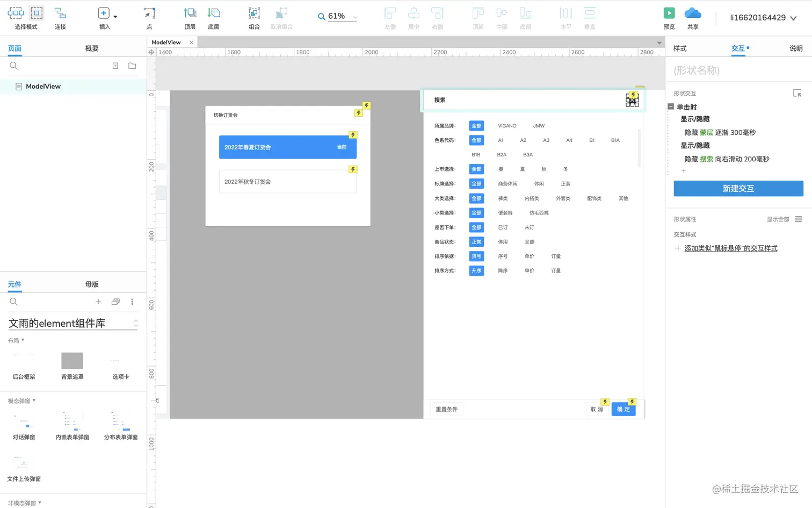The height and width of the screenshot is (508, 812).
Task: Open the 61% zoom dropdown
Action: tap(355, 17)
